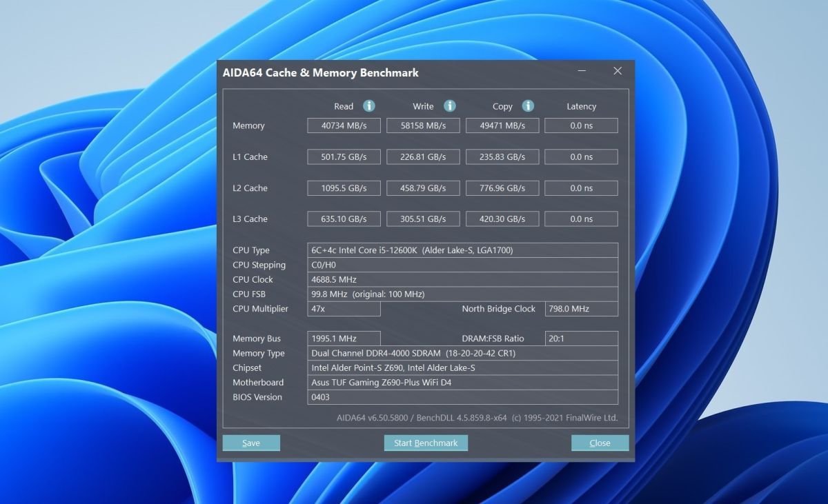Image resolution: width=828 pixels, height=504 pixels.
Task: Click the Memory Type DDR4-4000 field
Action: click(462, 353)
